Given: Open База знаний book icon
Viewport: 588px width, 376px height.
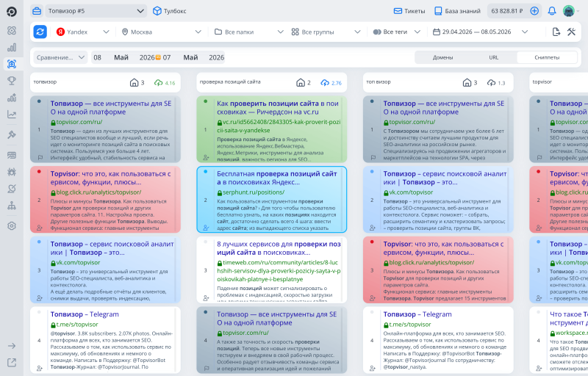Looking at the screenshot, I should coord(438,11).
